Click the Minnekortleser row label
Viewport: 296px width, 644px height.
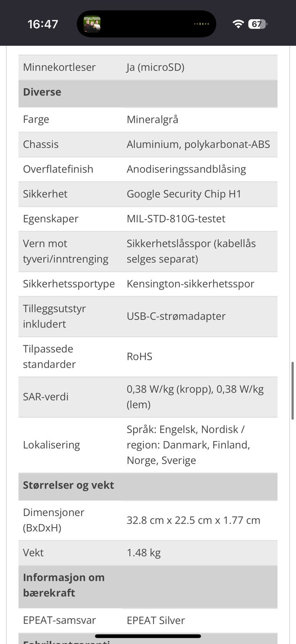pos(59,67)
